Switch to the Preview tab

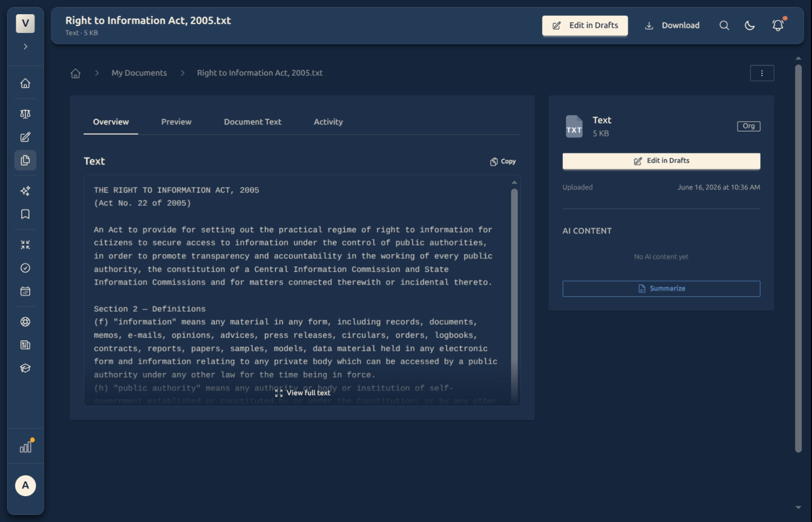click(x=176, y=122)
